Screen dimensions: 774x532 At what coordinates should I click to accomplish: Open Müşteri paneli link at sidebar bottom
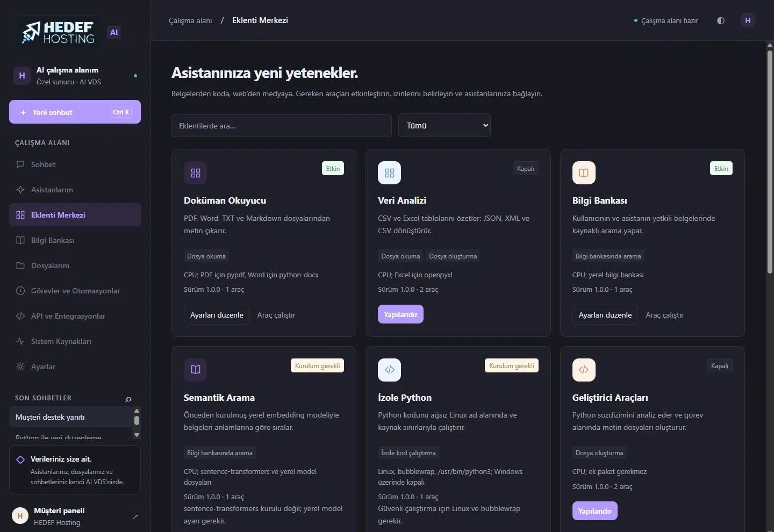[x=75, y=516]
